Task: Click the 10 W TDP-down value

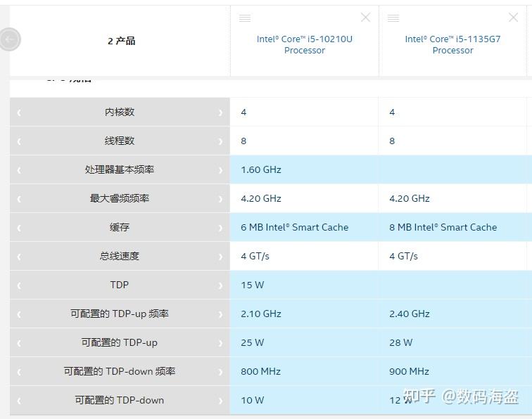Action: pos(253,400)
